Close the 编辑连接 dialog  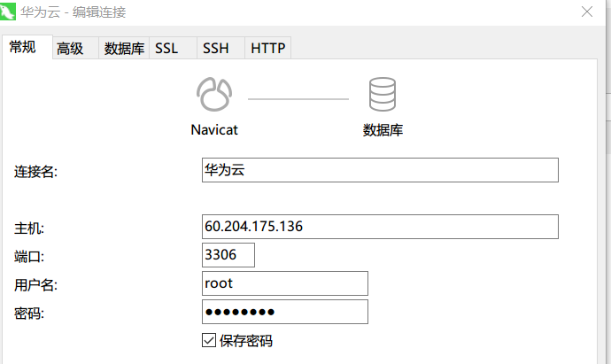click(587, 12)
